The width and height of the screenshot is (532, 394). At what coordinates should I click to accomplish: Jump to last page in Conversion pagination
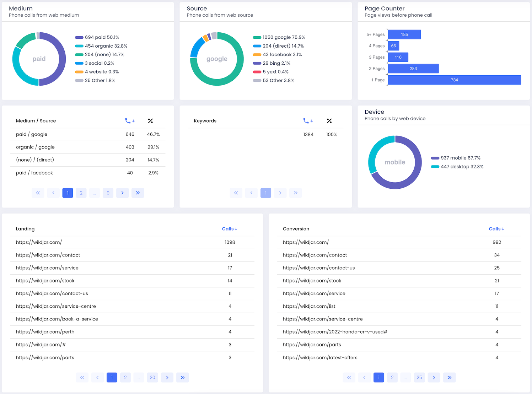pos(449,377)
